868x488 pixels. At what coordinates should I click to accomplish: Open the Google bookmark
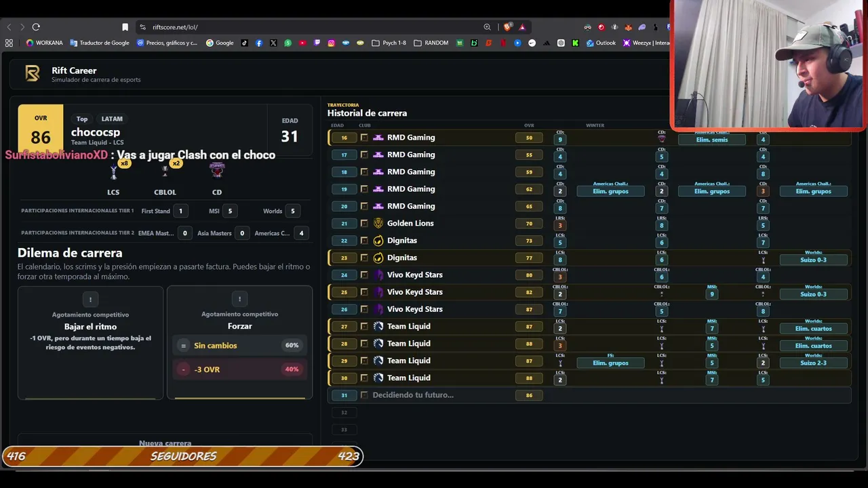click(220, 43)
